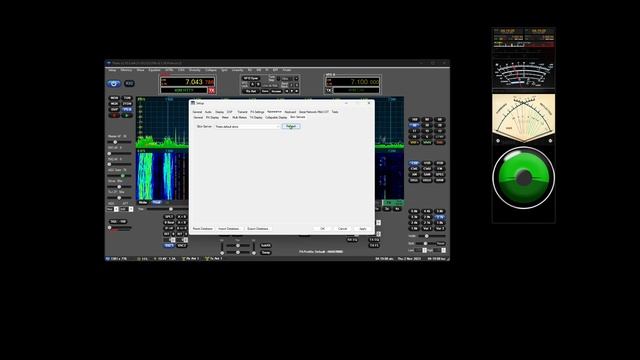Click Apply in the Setup dialog

363,229
